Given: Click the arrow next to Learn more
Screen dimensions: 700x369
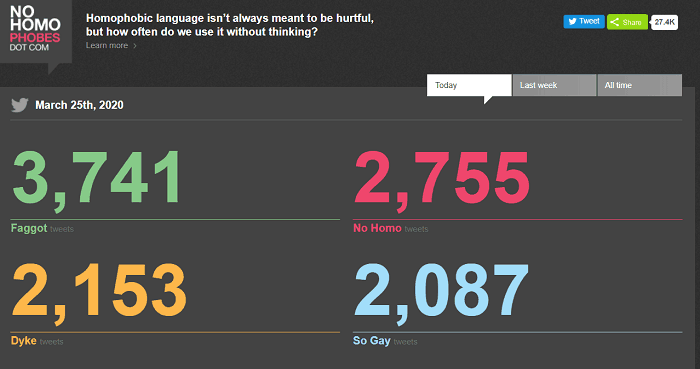Looking at the screenshot, I should (135, 46).
